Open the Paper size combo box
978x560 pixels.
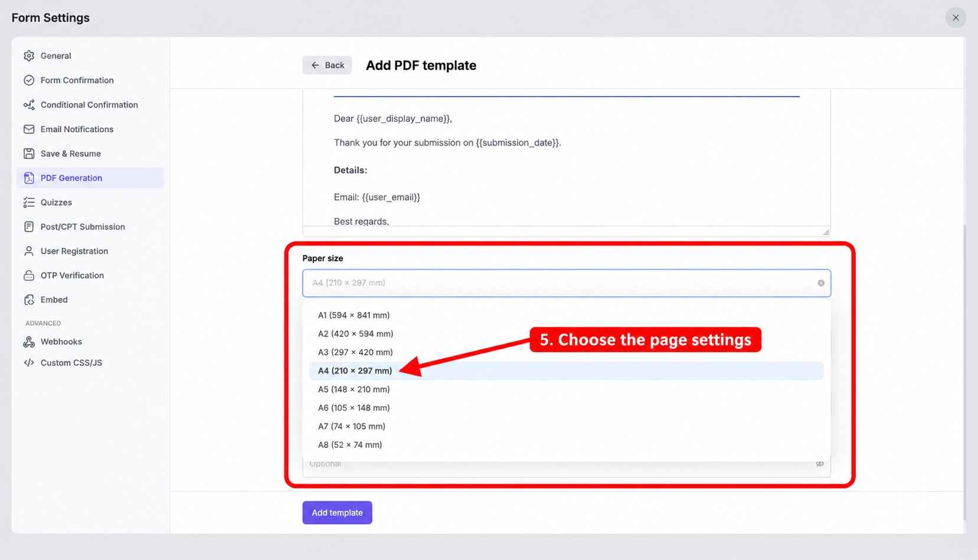click(x=567, y=283)
